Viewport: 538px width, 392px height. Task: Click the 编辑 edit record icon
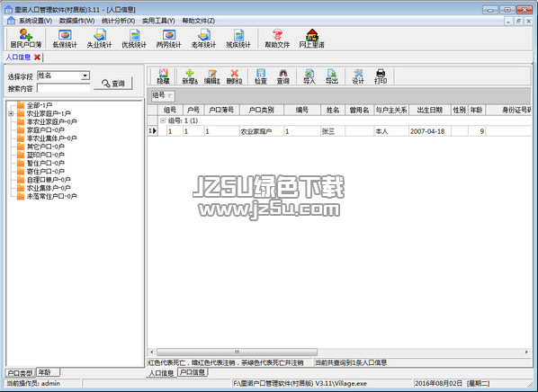[212, 76]
